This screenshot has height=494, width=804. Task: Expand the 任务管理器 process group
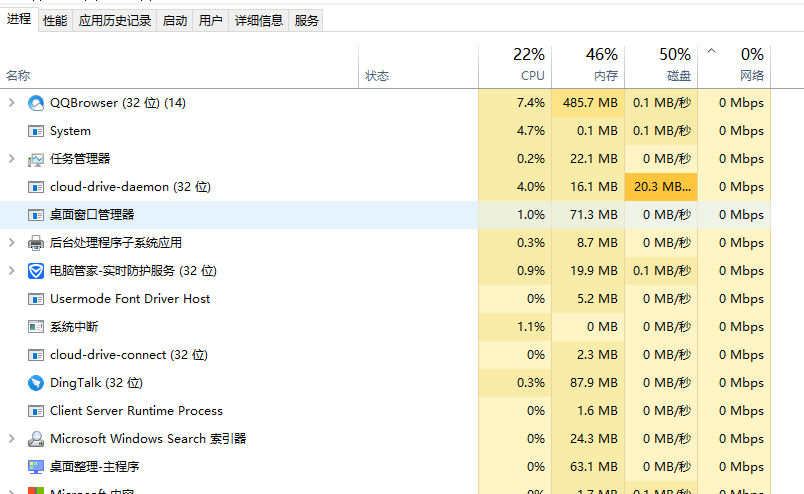pos(12,159)
